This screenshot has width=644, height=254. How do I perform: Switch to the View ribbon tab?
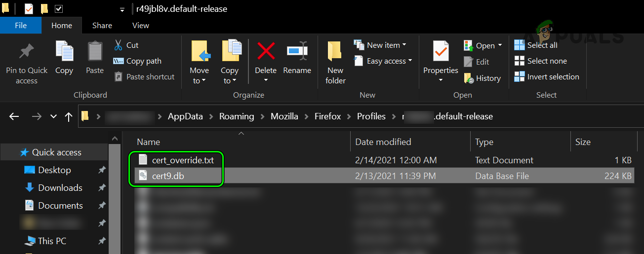pos(141,25)
